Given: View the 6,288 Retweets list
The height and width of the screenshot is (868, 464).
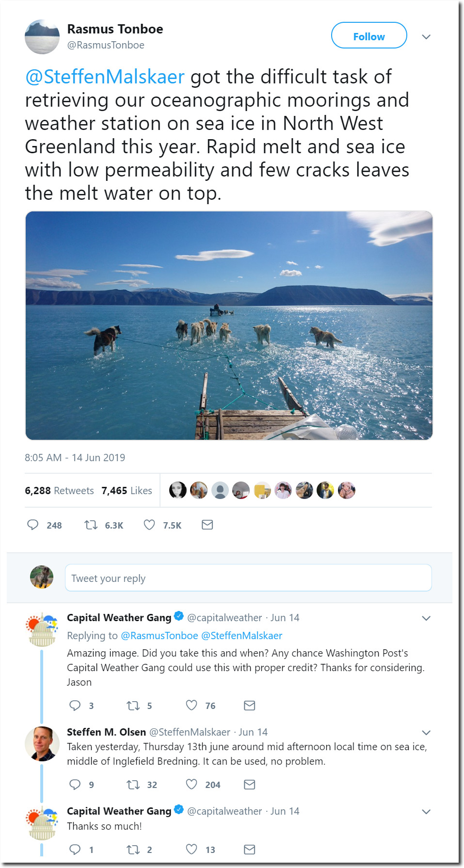Looking at the screenshot, I should (59, 491).
